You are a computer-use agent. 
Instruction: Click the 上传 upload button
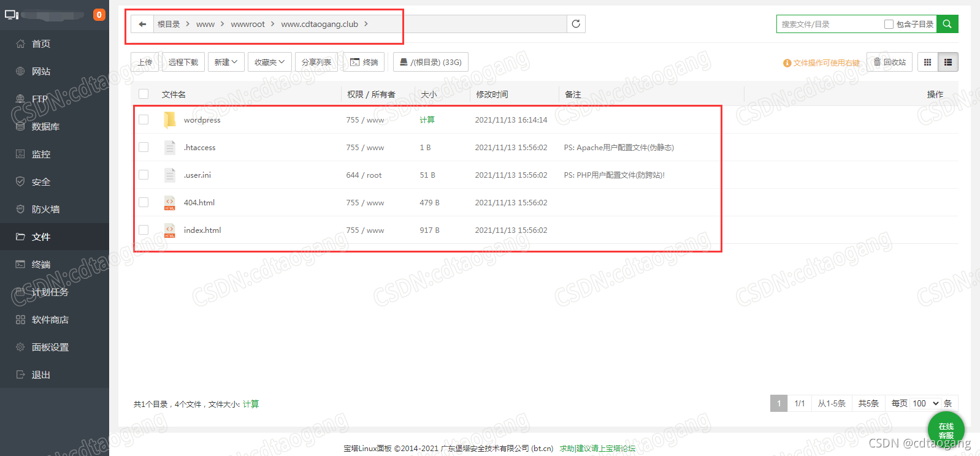pyautogui.click(x=145, y=62)
